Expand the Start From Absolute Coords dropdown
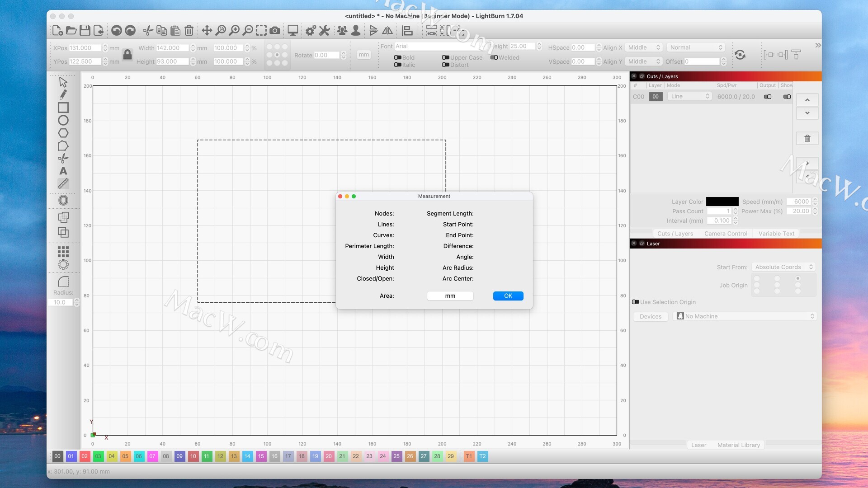This screenshot has height=488, width=868. coord(783,267)
